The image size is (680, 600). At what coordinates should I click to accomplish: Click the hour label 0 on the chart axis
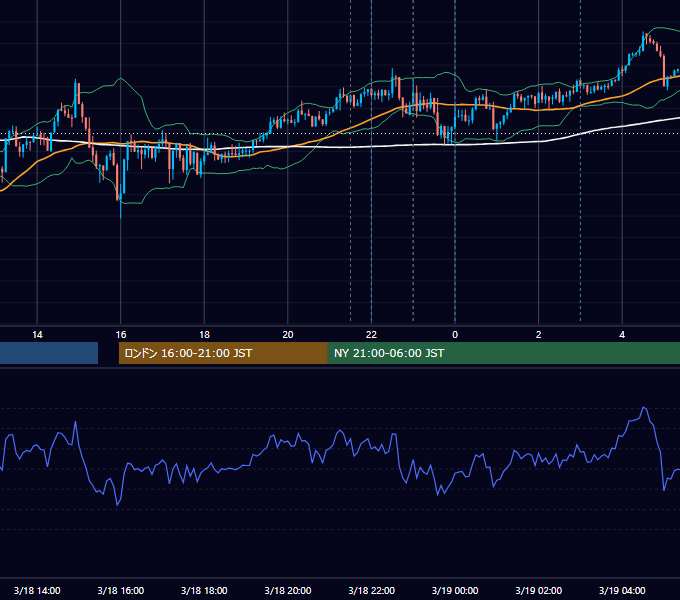[x=455, y=335]
